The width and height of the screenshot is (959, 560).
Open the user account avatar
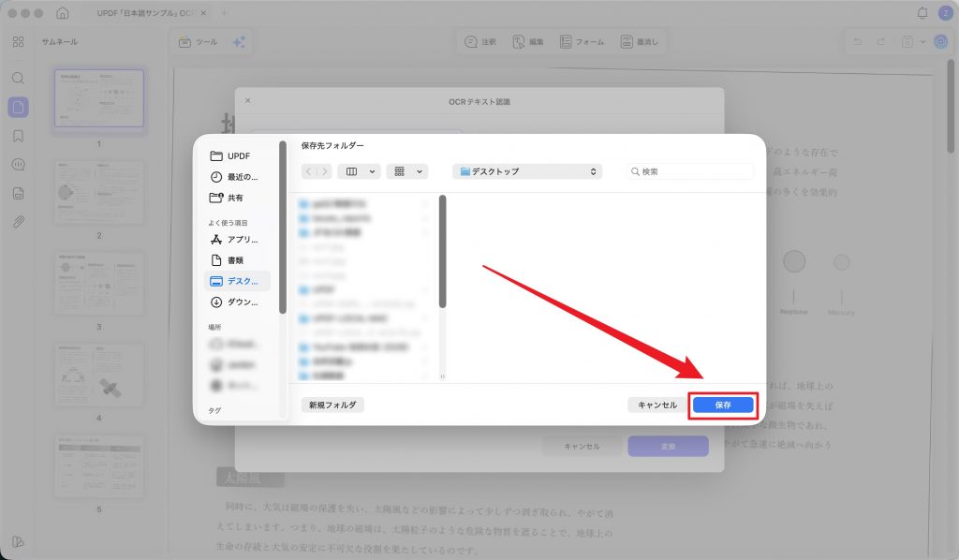(x=946, y=13)
